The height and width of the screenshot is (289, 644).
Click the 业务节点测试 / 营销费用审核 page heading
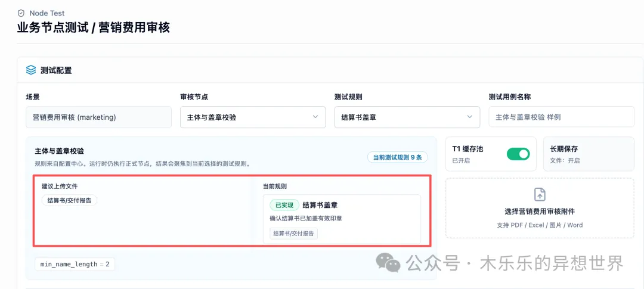93,27
